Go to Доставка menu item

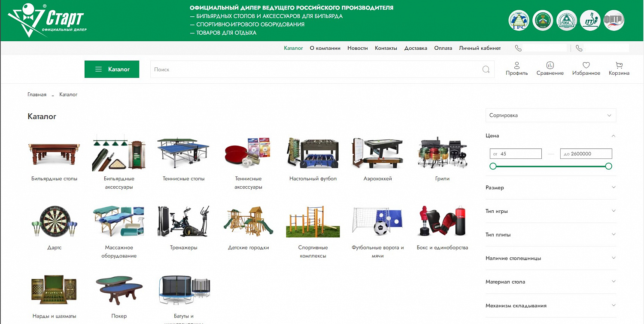tap(416, 48)
